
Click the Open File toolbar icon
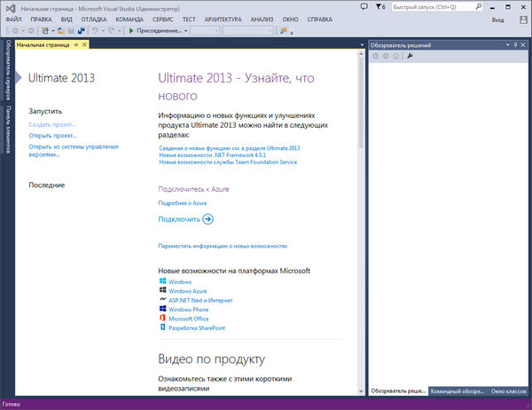coord(60,31)
